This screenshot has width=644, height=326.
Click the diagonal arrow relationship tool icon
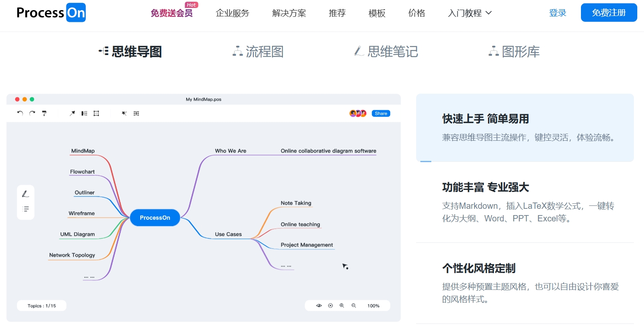point(72,113)
